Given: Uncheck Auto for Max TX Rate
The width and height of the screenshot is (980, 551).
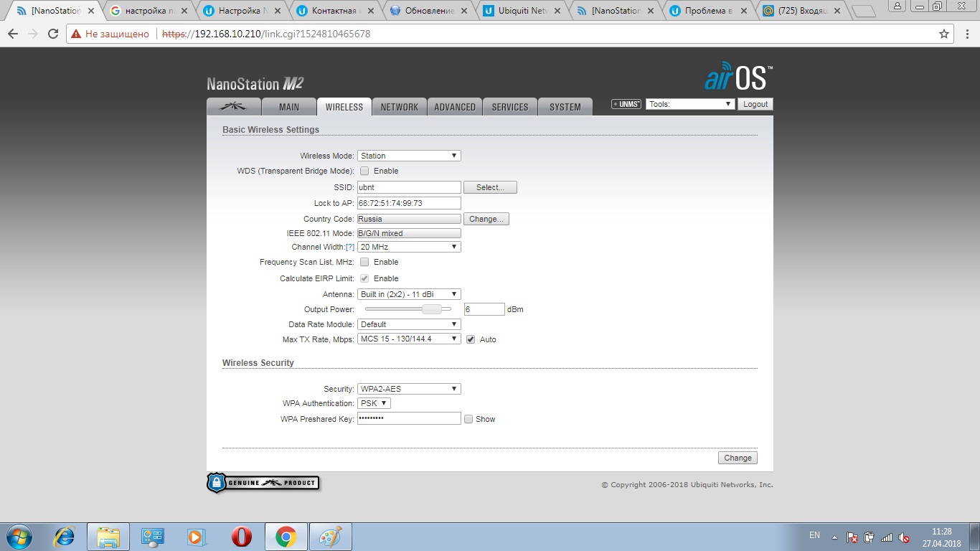Looking at the screenshot, I should tap(471, 339).
